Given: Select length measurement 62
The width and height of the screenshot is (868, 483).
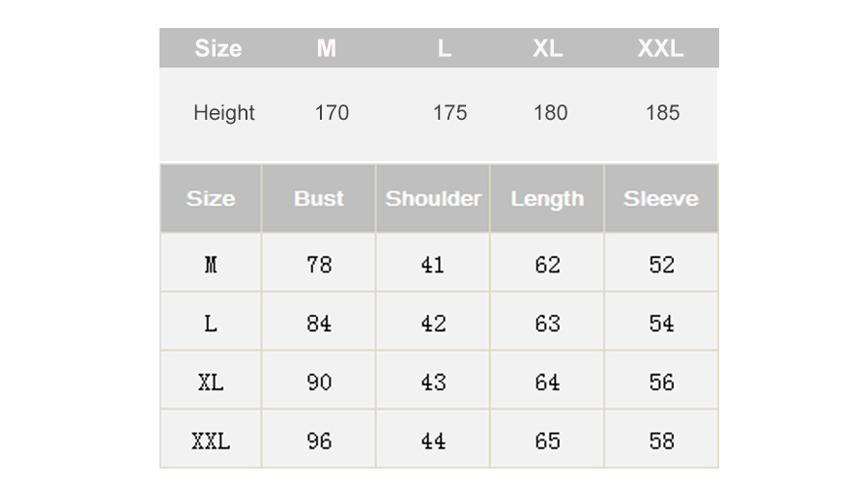Looking at the screenshot, I should coord(547,265).
